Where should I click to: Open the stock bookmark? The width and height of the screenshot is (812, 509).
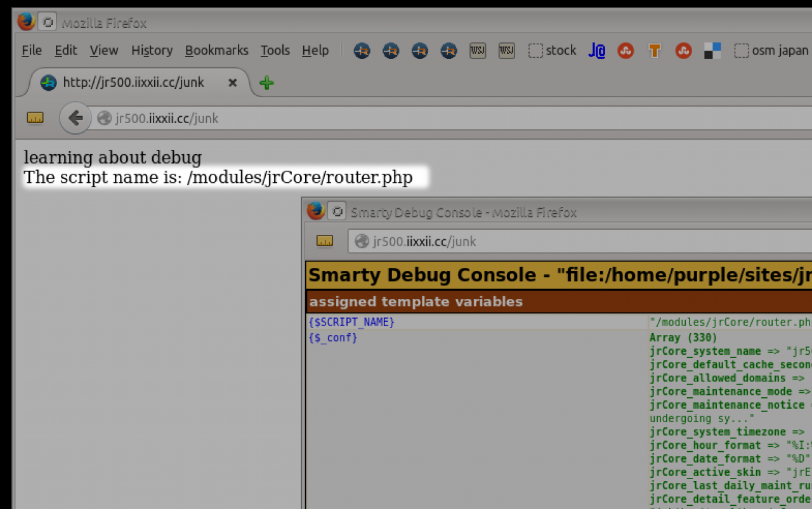(553, 51)
